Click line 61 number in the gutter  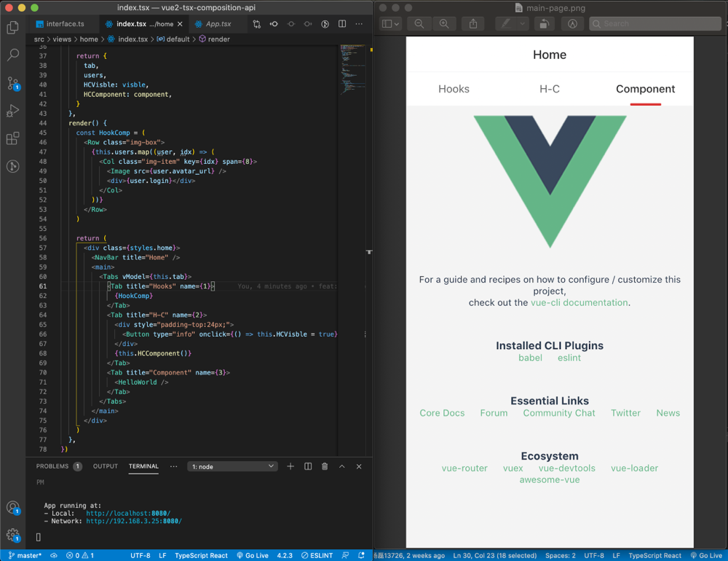coord(43,286)
